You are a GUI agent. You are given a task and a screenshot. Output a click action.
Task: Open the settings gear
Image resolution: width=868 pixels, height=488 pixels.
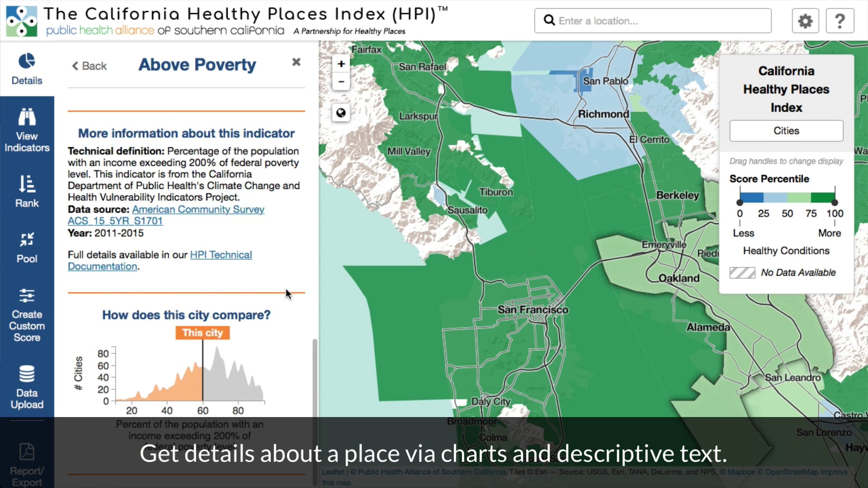[x=805, y=20]
